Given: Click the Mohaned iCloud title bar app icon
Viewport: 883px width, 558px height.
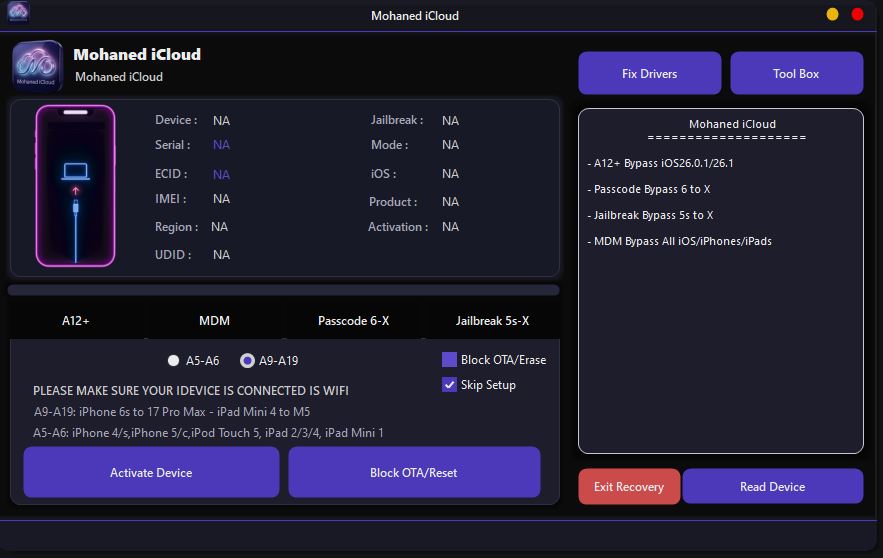Looking at the screenshot, I should click(x=18, y=11).
